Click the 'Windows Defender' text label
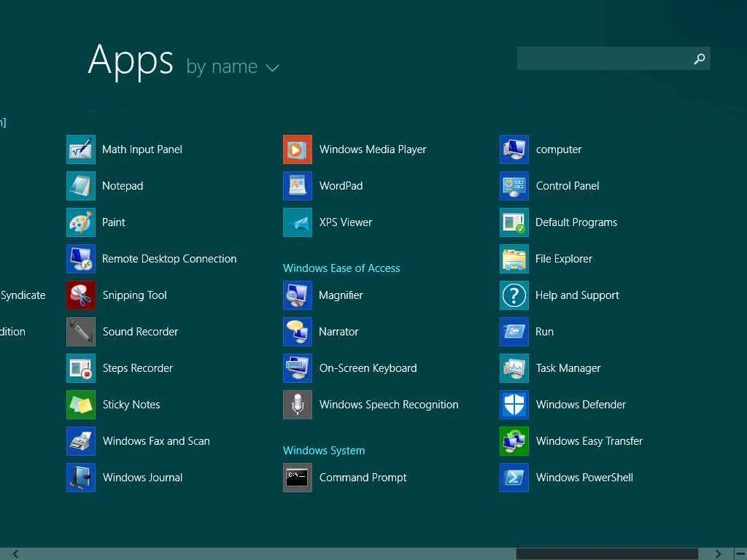Screen dimensions: 747x560 tap(581, 405)
